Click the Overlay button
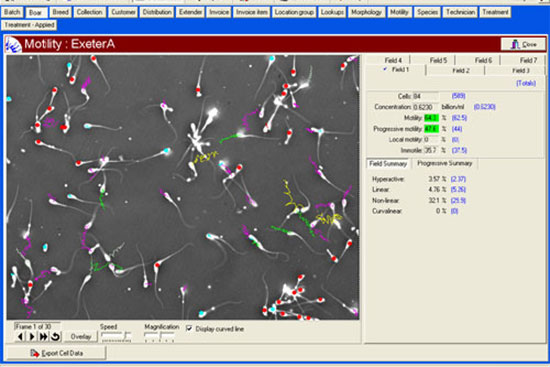 (x=81, y=337)
